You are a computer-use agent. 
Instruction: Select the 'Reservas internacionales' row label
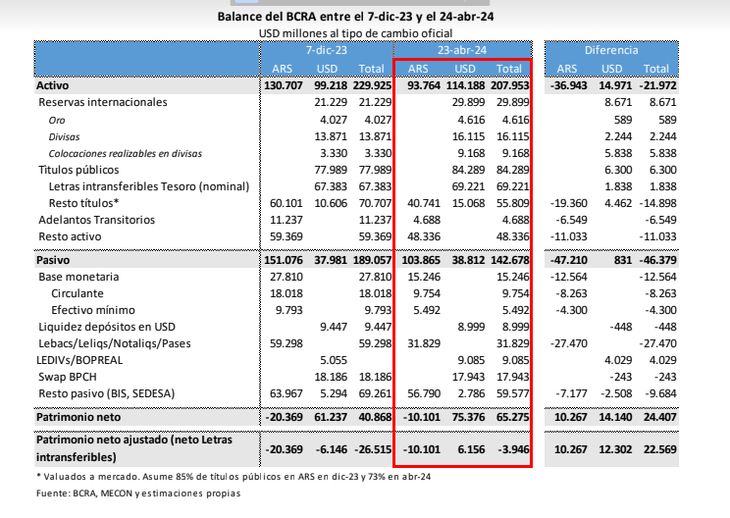tap(102, 103)
